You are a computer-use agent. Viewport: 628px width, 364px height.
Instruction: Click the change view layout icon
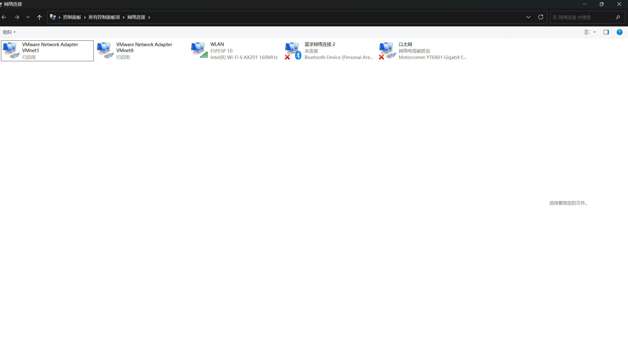click(587, 32)
